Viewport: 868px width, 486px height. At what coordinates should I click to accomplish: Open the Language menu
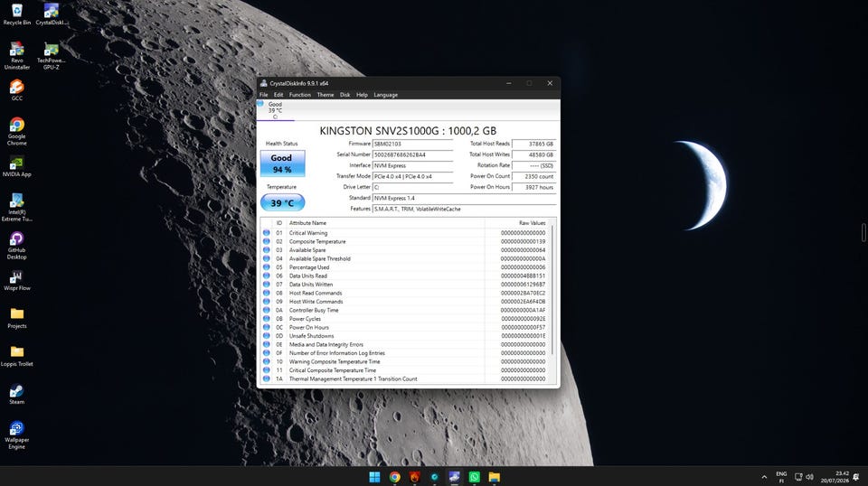pos(385,95)
